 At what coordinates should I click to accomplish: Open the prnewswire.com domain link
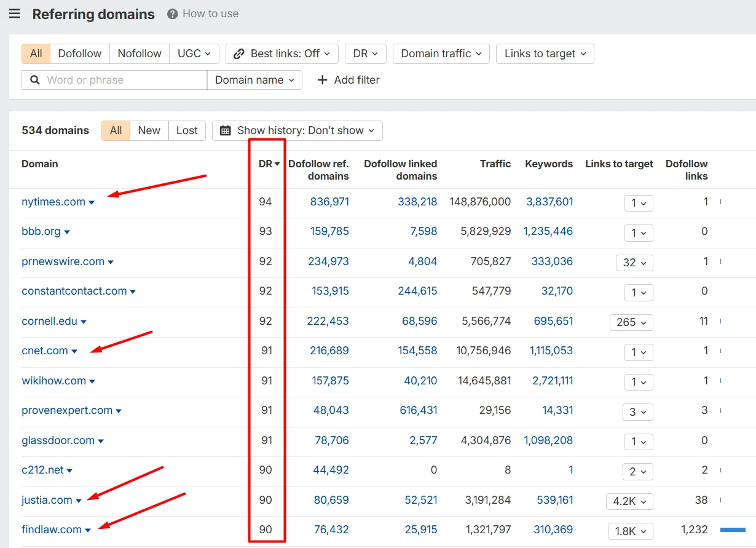point(63,261)
